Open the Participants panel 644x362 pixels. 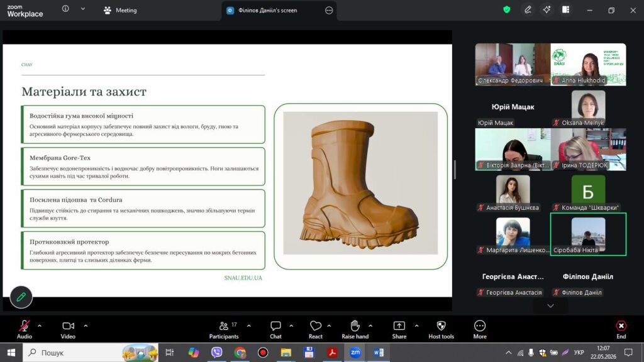[224, 329]
